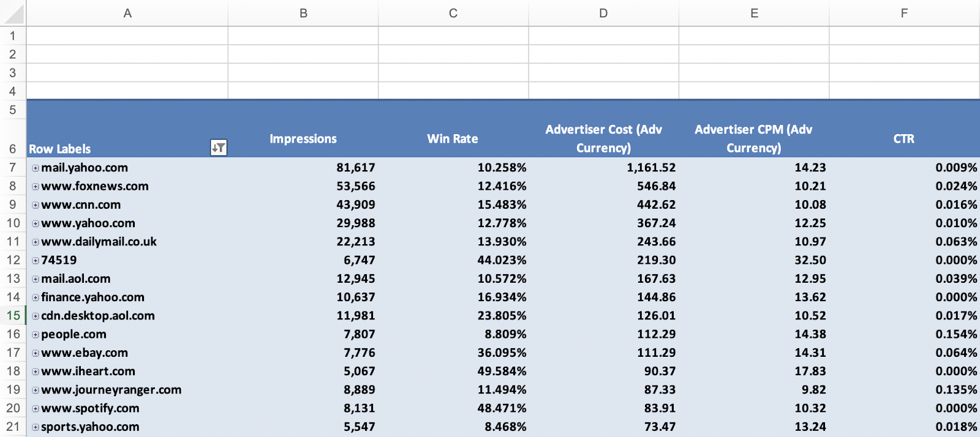
Task: Click the Advertiser Cost (Adv Currency) header
Action: [x=603, y=138]
